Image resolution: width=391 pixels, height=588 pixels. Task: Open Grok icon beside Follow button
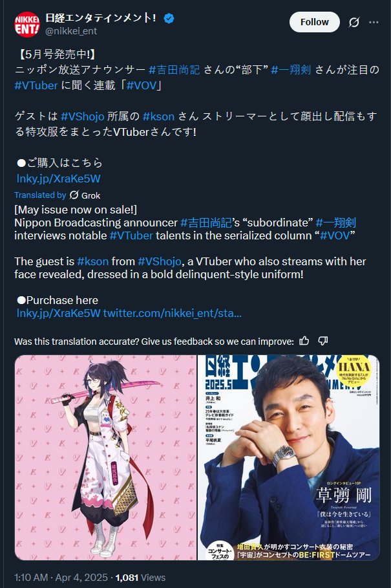coord(354,22)
